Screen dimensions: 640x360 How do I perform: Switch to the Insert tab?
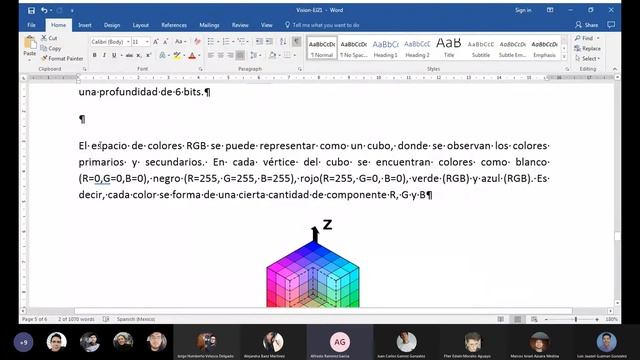click(85, 25)
